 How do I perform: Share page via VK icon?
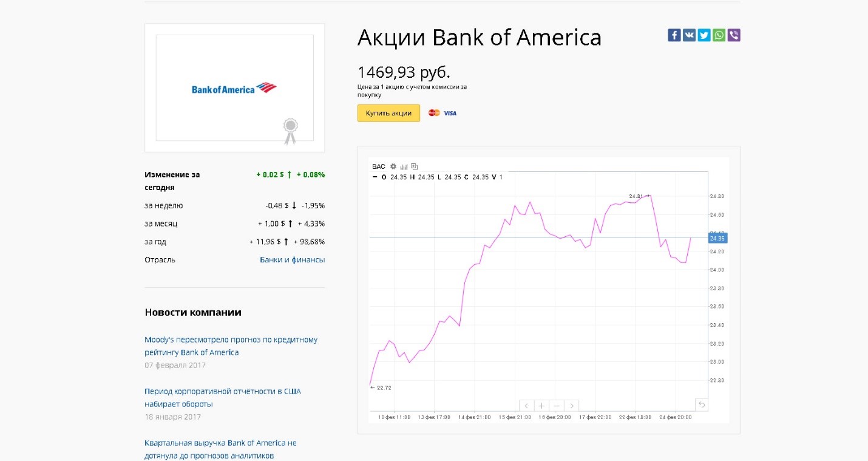click(x=689, y=35)
